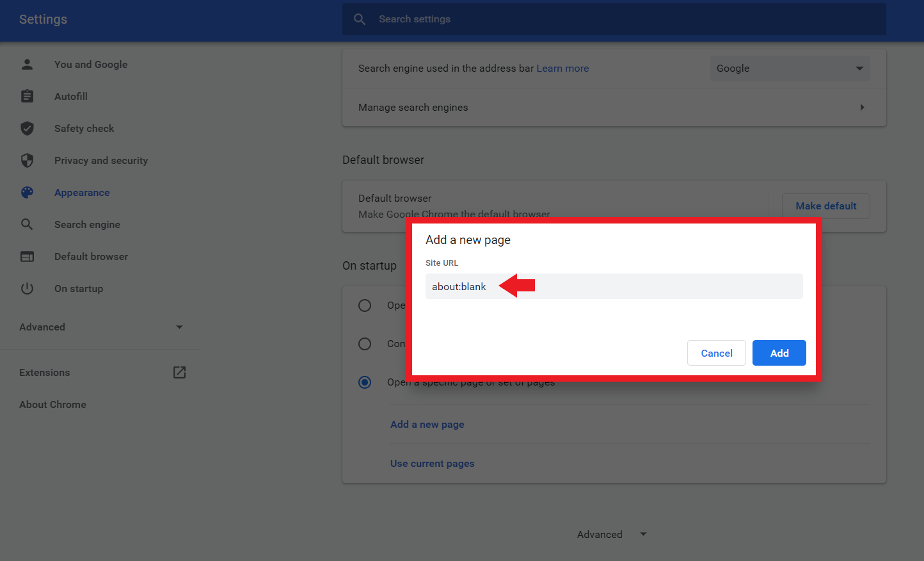The image size is (924, 561).
Task: Click the Site URL label
Action: coord(442,263)
